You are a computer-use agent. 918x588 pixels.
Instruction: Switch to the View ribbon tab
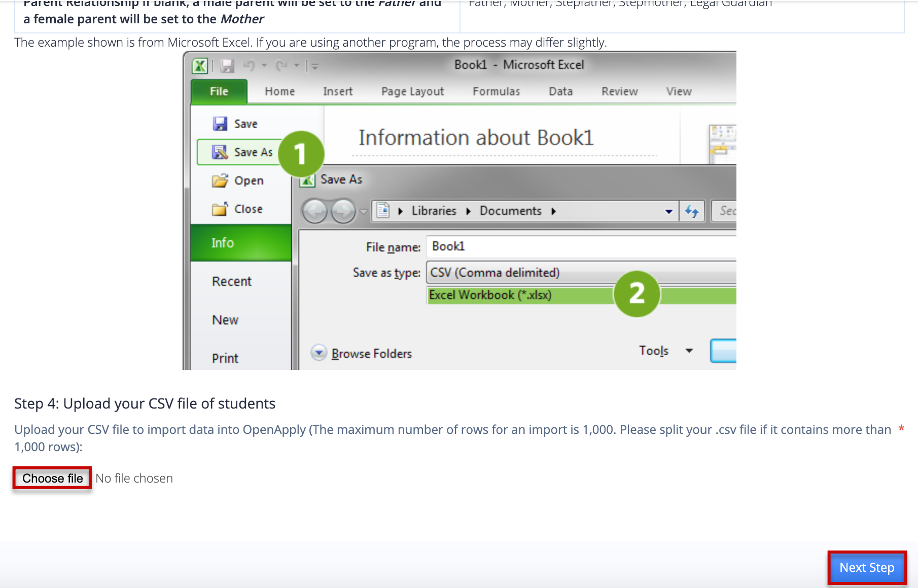click(x=679, y=91)
